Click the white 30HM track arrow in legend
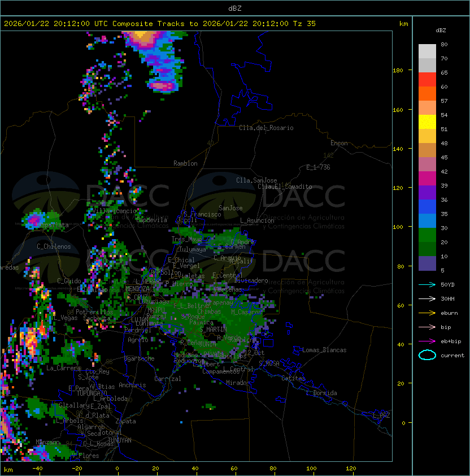This screenshot has width=470, height=476. (x=427, y=298)
